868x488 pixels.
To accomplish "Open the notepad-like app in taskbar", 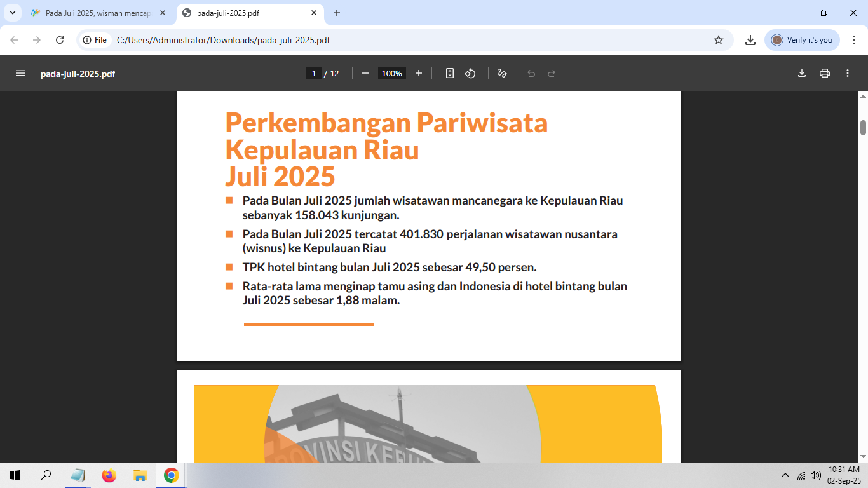I will point(78,475).
